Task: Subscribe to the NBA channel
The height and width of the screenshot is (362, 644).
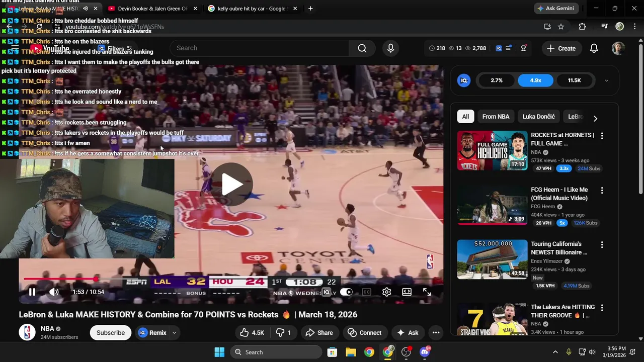Action: coord(111,332)
